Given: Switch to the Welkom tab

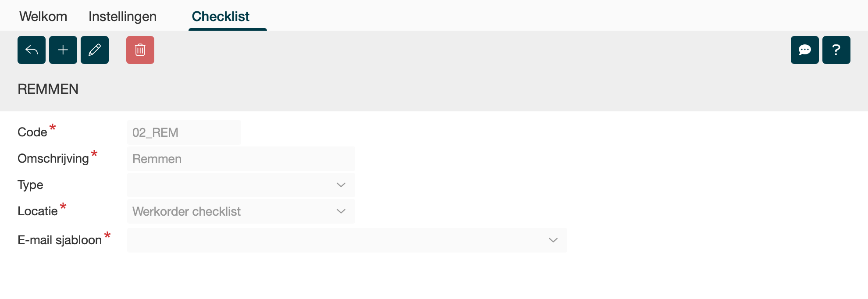Looking at the screenshot, I should (43, 17).
